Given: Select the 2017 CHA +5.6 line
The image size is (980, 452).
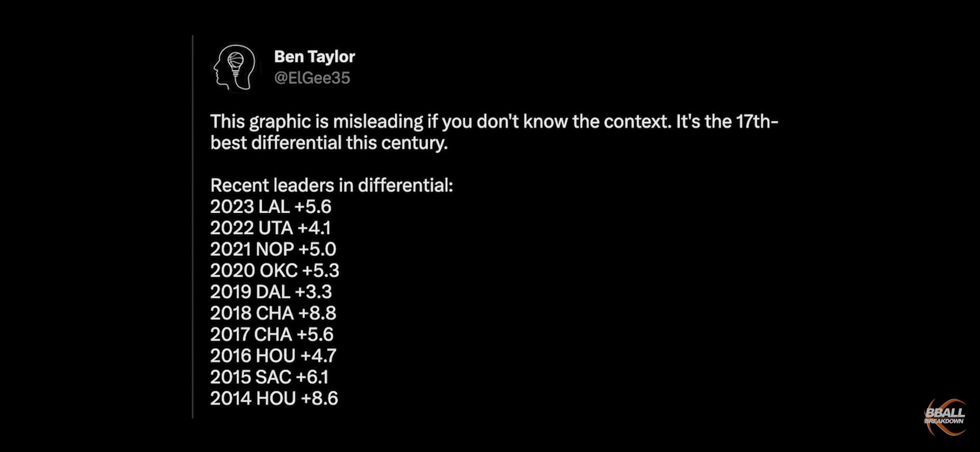Looking at the screenshot, I should pyautogui.click(x=271, y=334).
